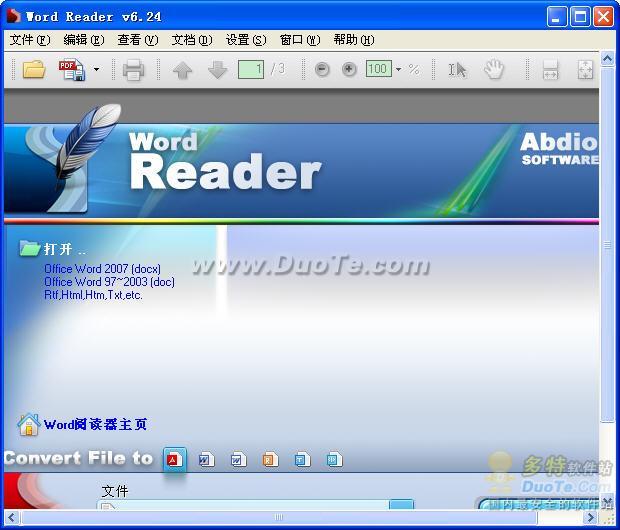The image size is (620, 530).
Task: Zoom out using the minus icon
Action: coord(322,70)
